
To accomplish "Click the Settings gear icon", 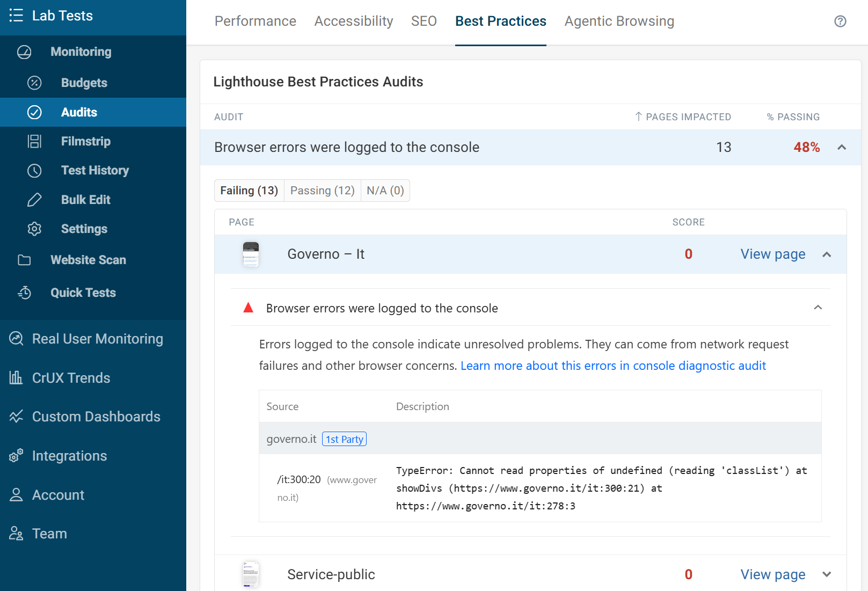I will coord(34,229).
